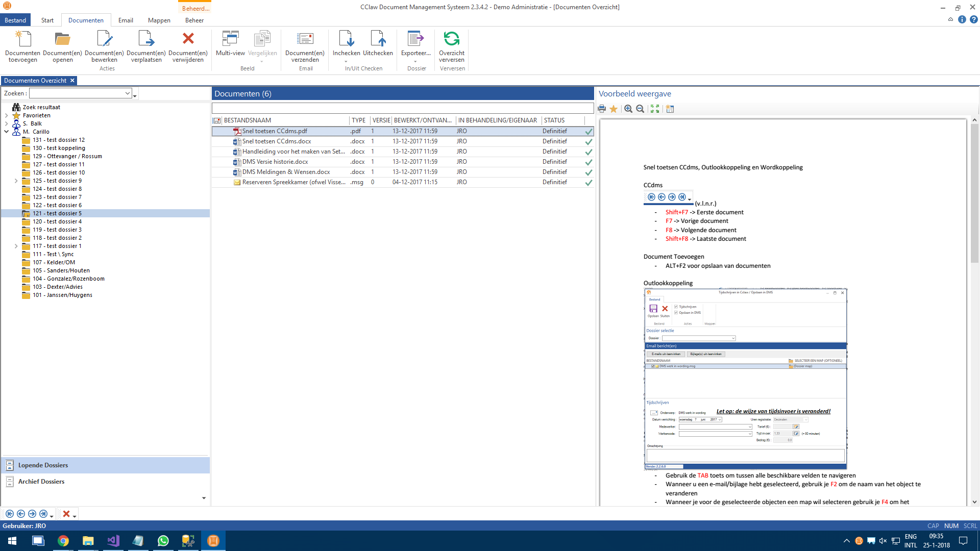This screenshot has width=980, height=551.
Task: Click the help question mark icon
Action: (974, 20)
